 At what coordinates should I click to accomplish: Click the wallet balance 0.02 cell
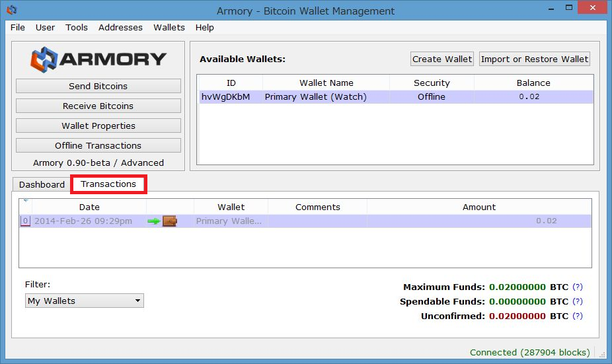tap(533, 96)
